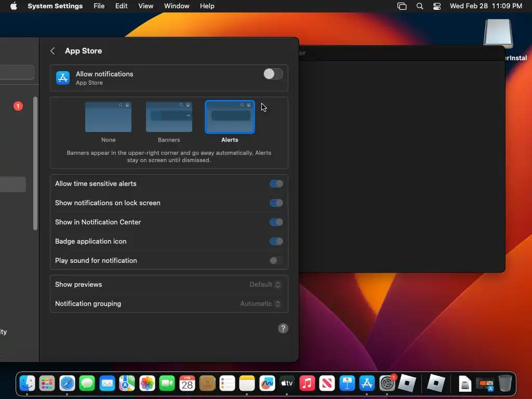This screenshot has height=399, width=532.
Task: Open Spotlight search in menu bar
Action: click(420, 6)
